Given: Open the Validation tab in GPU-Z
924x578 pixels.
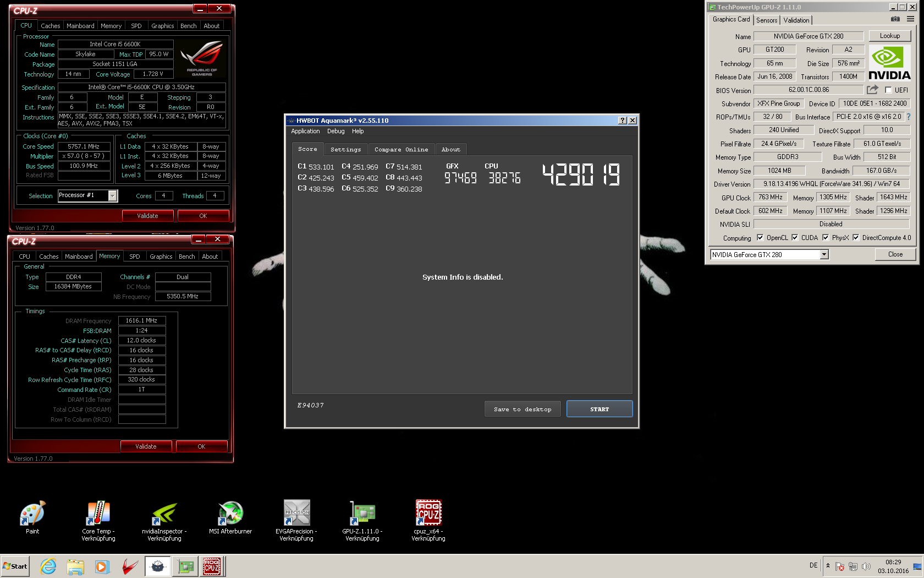Looking at the screenshot, I should pyautogui.click(x=796, y=20).
